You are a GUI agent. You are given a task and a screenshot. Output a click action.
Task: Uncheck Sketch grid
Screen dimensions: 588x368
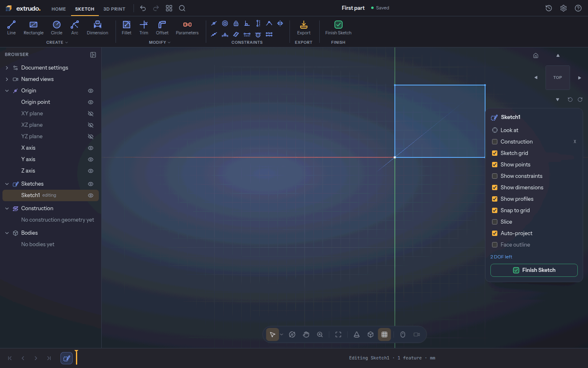pos(494,153)
